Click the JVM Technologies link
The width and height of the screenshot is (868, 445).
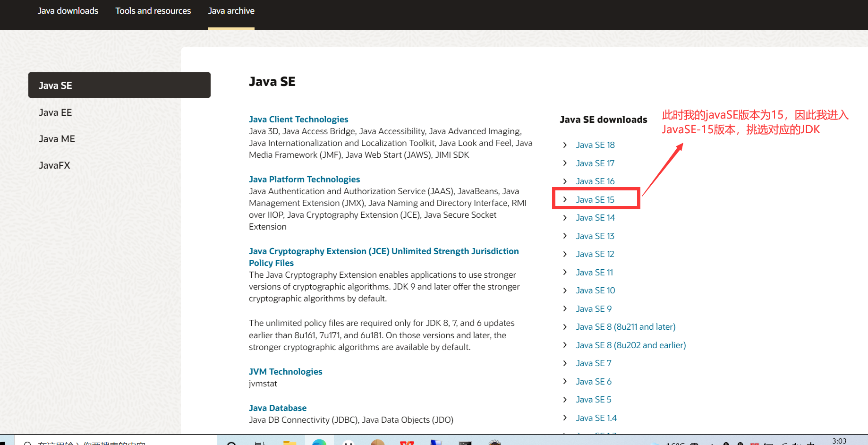click(285, 371)
